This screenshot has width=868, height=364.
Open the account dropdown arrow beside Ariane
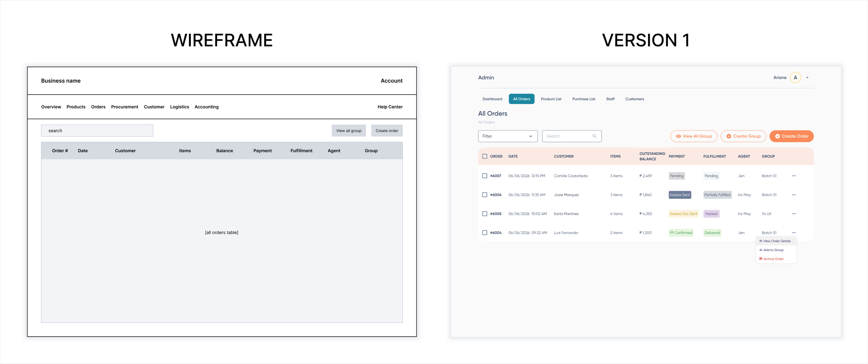pos(807,78)
